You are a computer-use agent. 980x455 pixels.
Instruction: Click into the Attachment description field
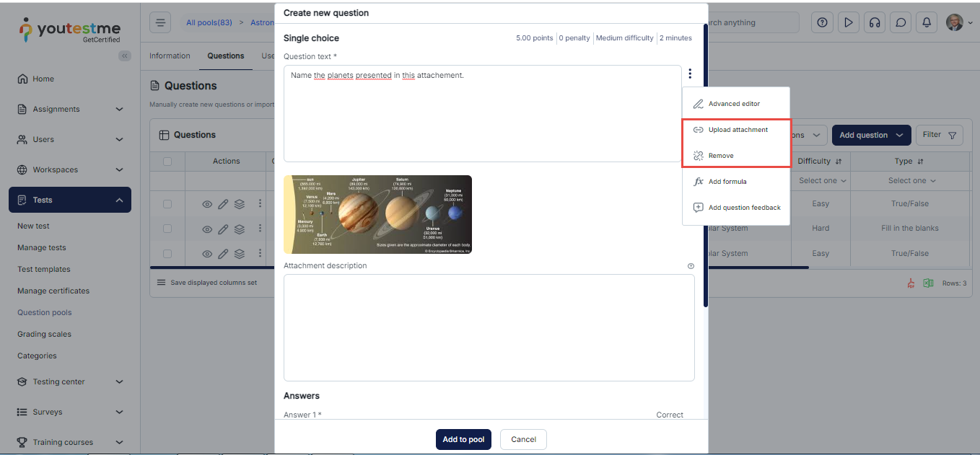click(x=489, y=327)
